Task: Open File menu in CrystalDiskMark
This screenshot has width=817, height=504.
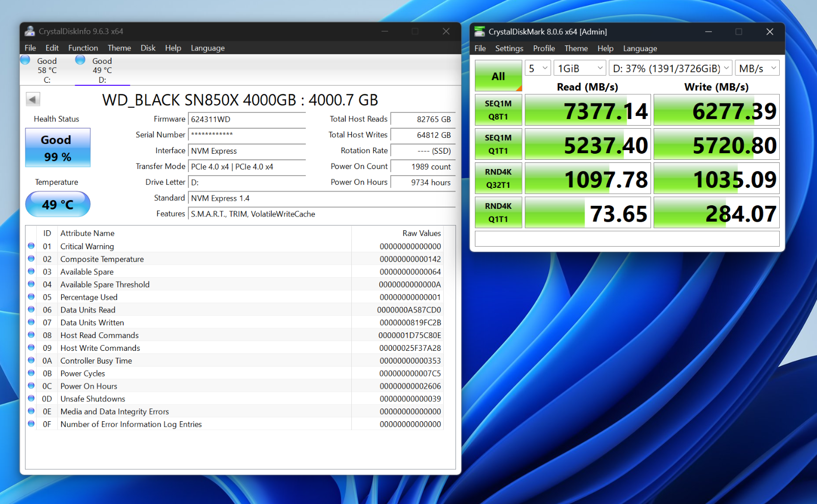Action: tap(480, 49)
